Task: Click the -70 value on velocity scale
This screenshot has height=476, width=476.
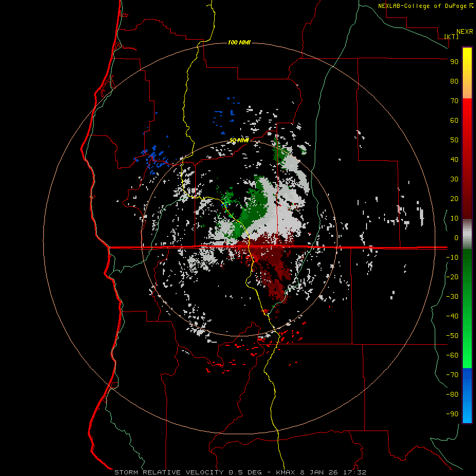Action: [452, 375]
